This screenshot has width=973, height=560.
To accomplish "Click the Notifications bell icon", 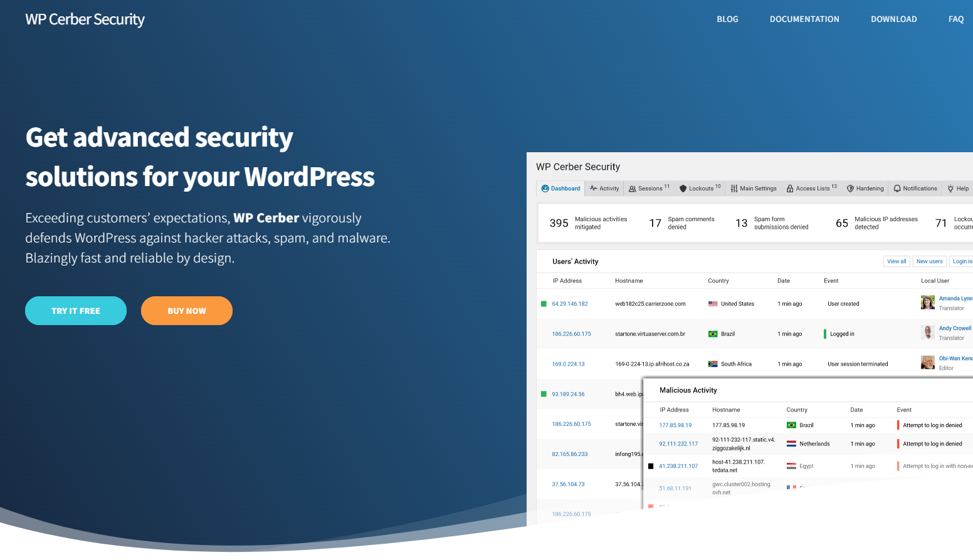I will (897, 189).
